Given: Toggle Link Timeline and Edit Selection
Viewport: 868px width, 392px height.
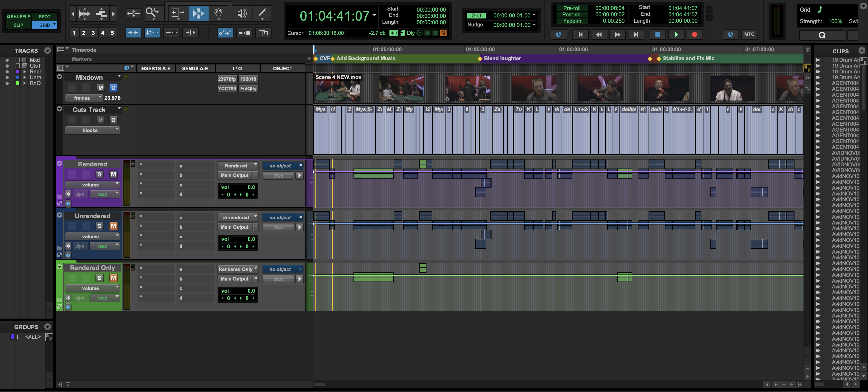Looking at the screenshot, I should 152,33.
